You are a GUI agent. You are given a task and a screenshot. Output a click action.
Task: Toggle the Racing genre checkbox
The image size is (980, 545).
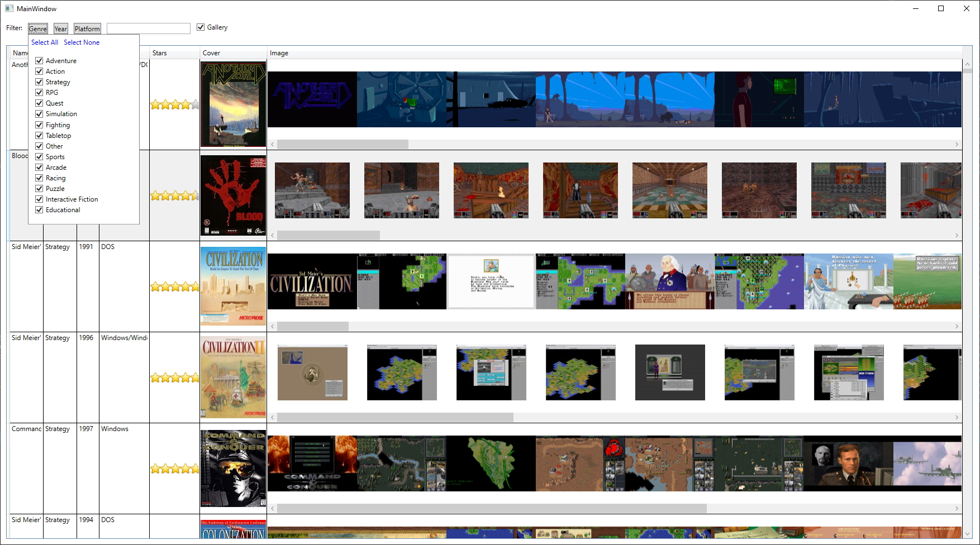[x=39, y=178]
